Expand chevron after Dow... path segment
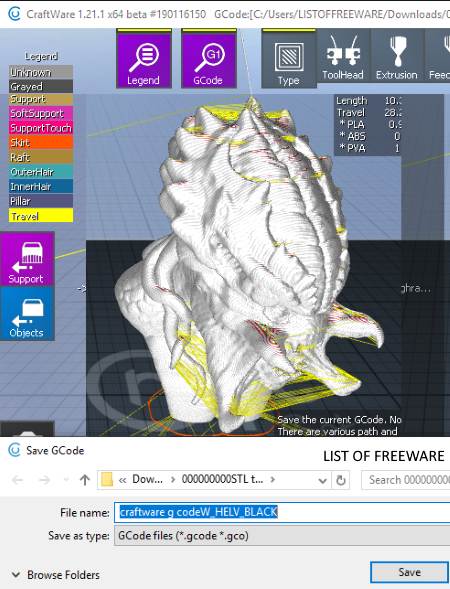 173,480
